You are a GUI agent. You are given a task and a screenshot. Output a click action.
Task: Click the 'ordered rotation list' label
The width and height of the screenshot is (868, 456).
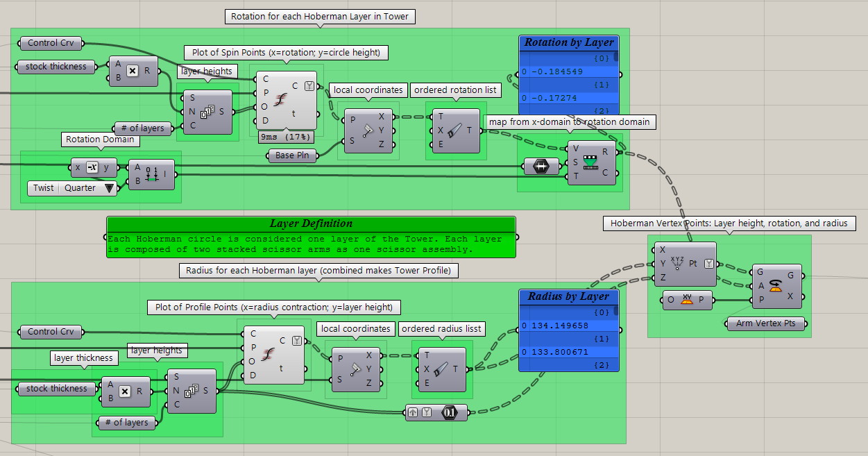point(455,90)
